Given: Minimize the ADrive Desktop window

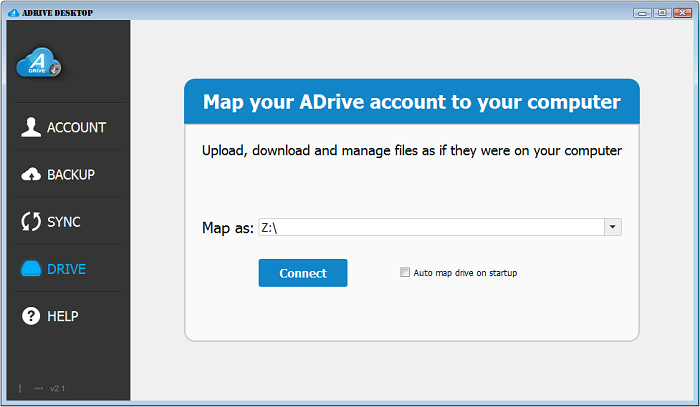Looking at the screenshot, I should click(x=641, y=12).
